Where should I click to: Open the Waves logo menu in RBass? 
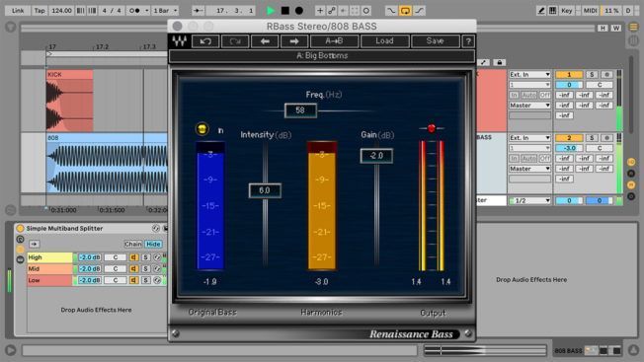click(x=179, y=41)
